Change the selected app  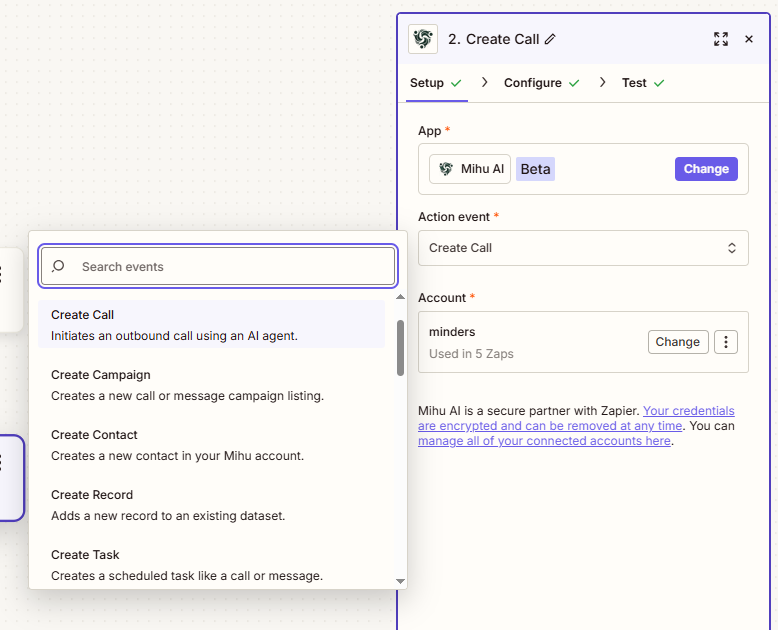coord(706,169)
